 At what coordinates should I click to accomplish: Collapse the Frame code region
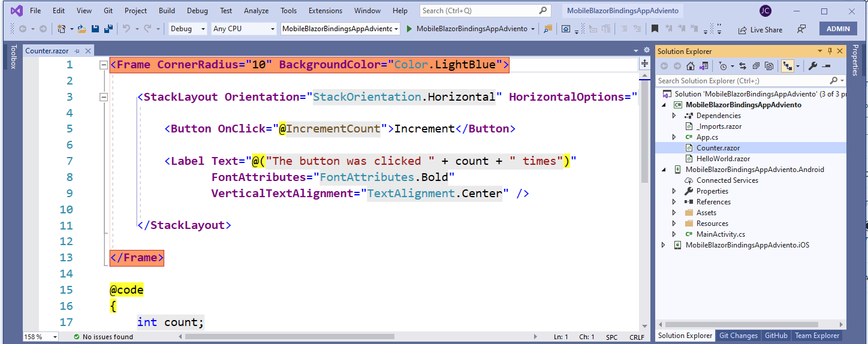104,65
